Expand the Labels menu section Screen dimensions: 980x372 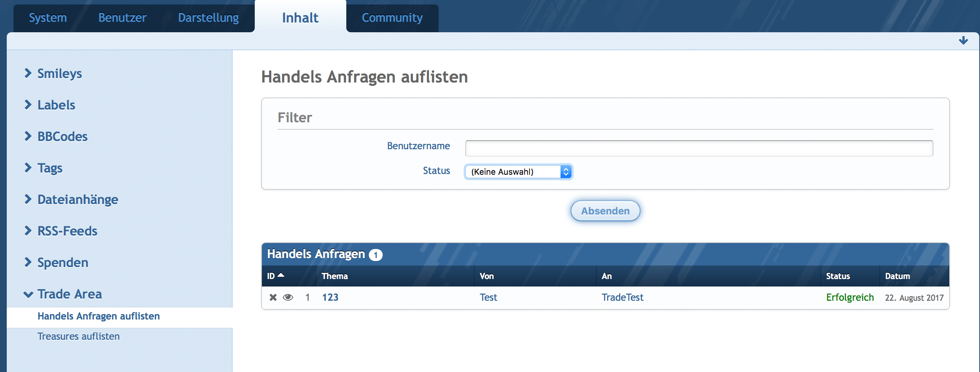pos(50,105)
